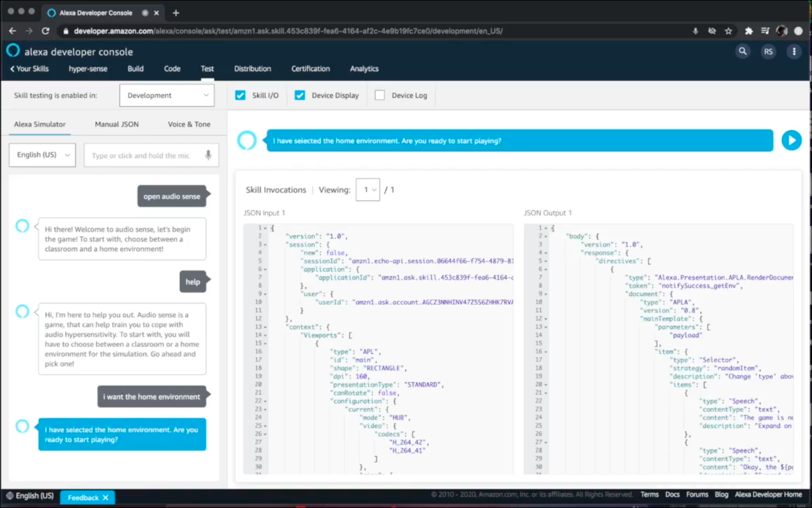Collapse JSON Input context fold arrow line 13
The height and width of the screenshot is (508, 812).
coord(266,327)
